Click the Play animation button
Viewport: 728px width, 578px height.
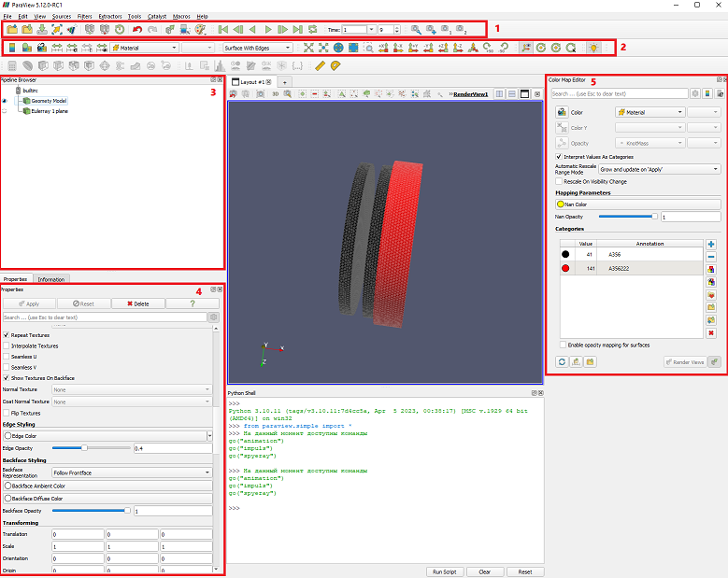point(268,30)
